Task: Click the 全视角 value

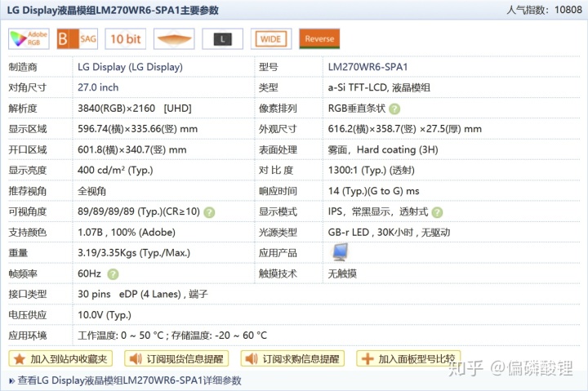Action: pyautogui.click(x=91, y=191)
